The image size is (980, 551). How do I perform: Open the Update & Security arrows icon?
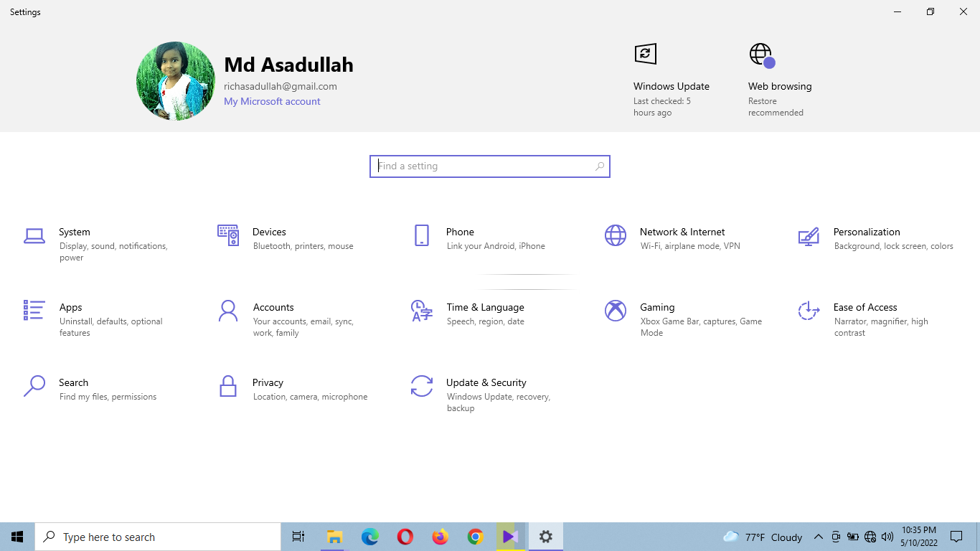pyautogui.click(x=422, y=386)
